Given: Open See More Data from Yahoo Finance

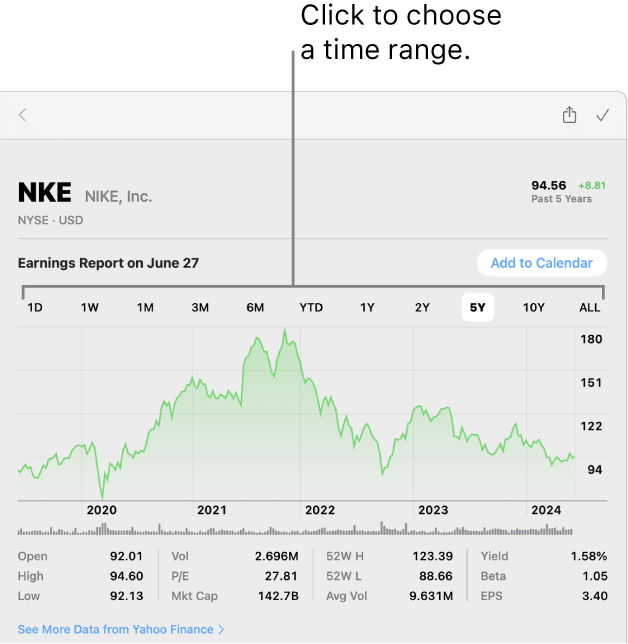Looking at the screenshot, I should click(x=121, y=629).
